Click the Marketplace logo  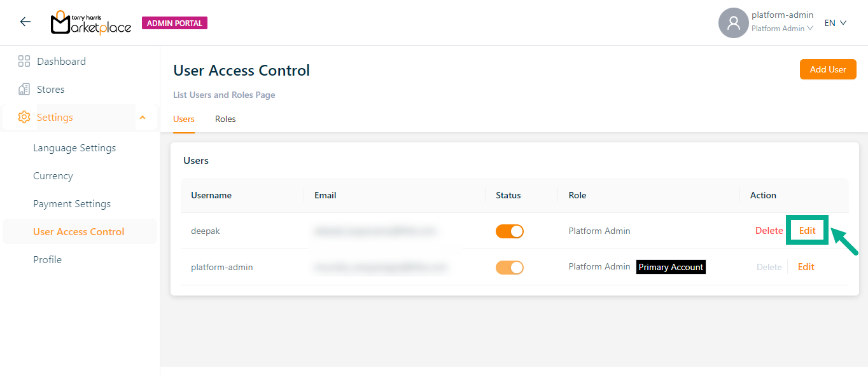91,23
